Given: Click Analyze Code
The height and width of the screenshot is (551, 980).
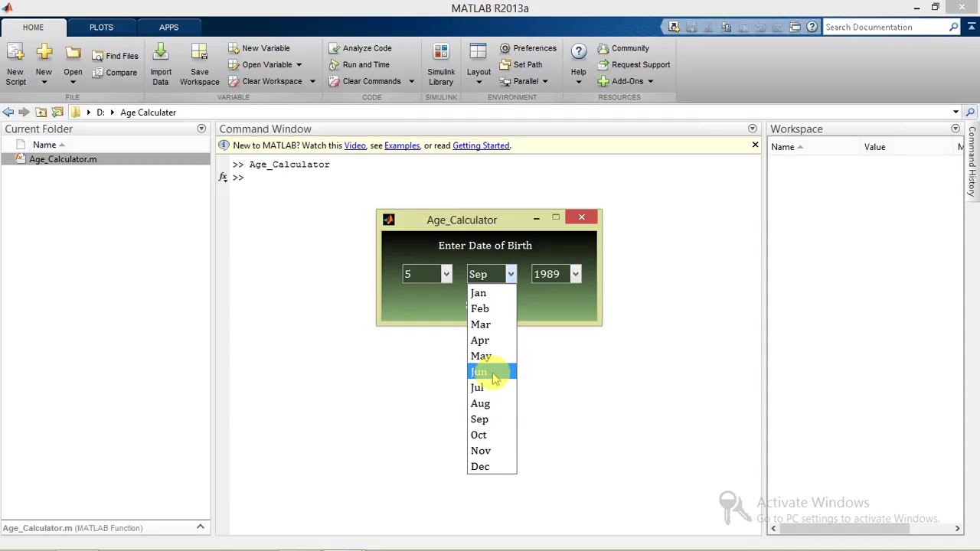Looking at the screenshot, I should coord(360,48).
